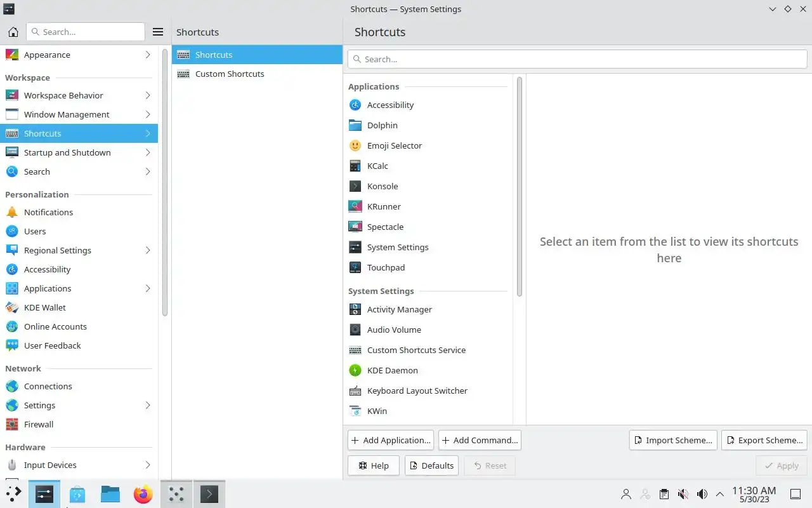Click the muted volume icon in system tray

(x=683, y=494)
